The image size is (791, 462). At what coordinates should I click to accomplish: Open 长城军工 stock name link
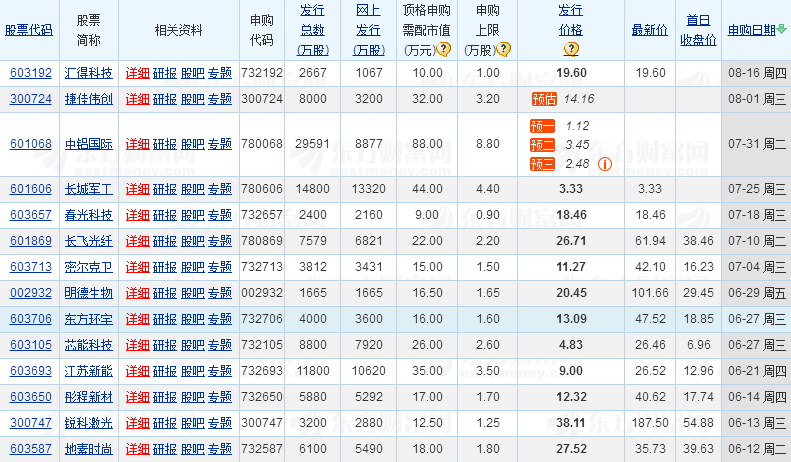89,189
